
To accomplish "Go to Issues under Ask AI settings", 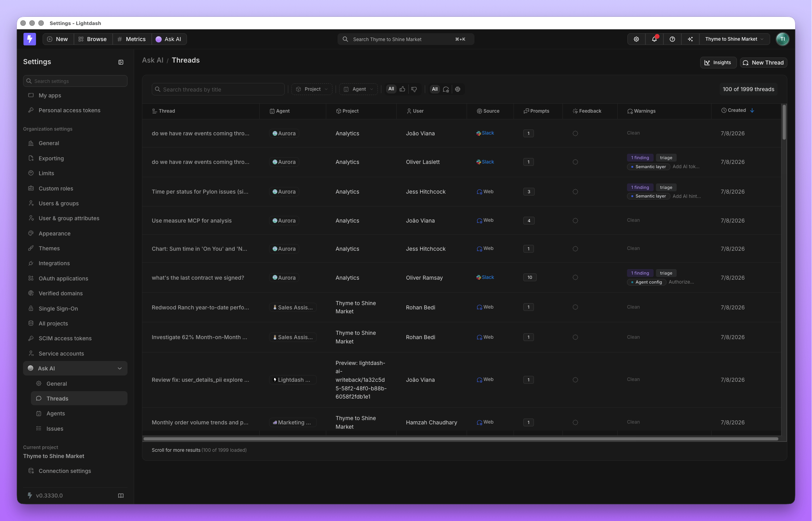I will click(79, 429).
